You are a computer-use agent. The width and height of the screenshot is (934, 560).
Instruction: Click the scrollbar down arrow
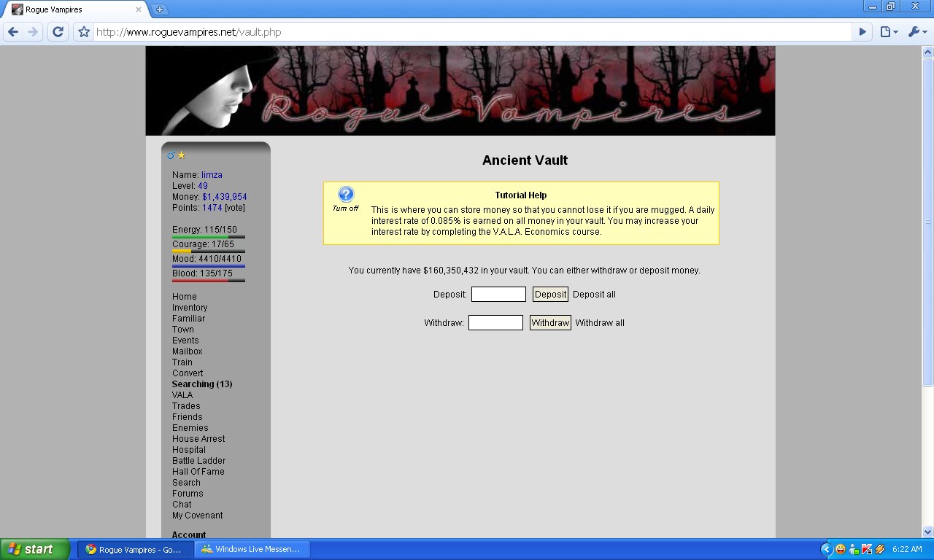(x=927, y=532)
